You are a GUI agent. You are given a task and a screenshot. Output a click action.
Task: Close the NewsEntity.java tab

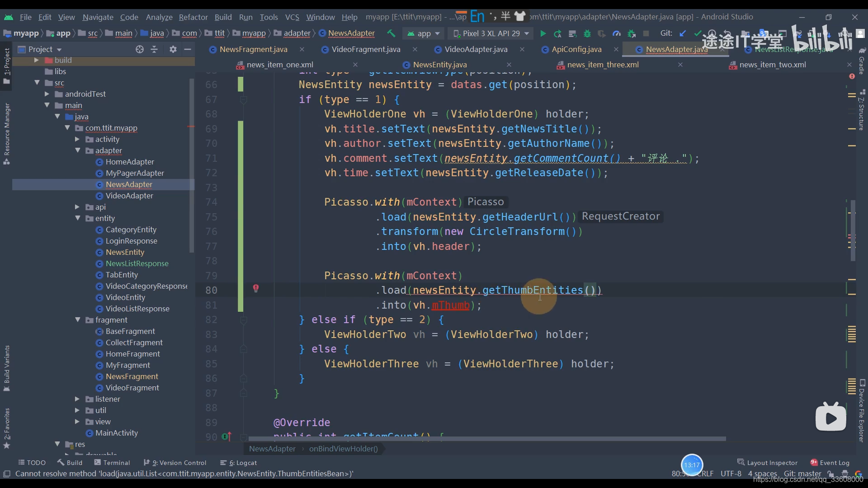point(509,65)
